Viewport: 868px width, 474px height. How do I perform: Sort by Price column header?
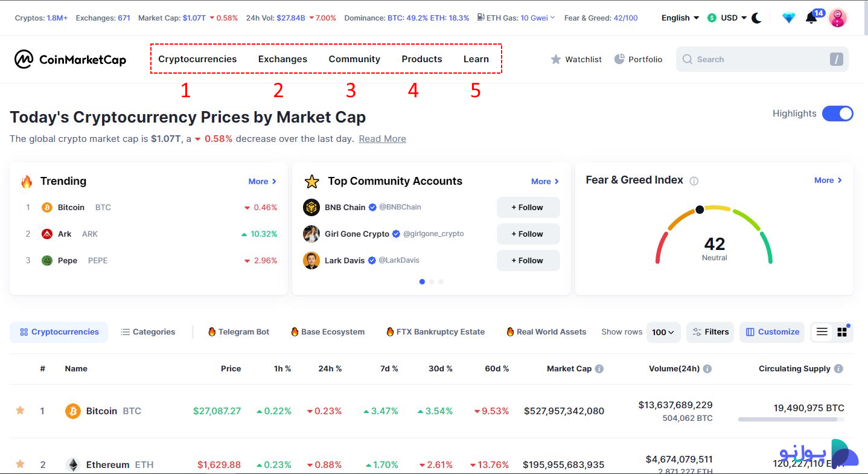click(231, 368)
